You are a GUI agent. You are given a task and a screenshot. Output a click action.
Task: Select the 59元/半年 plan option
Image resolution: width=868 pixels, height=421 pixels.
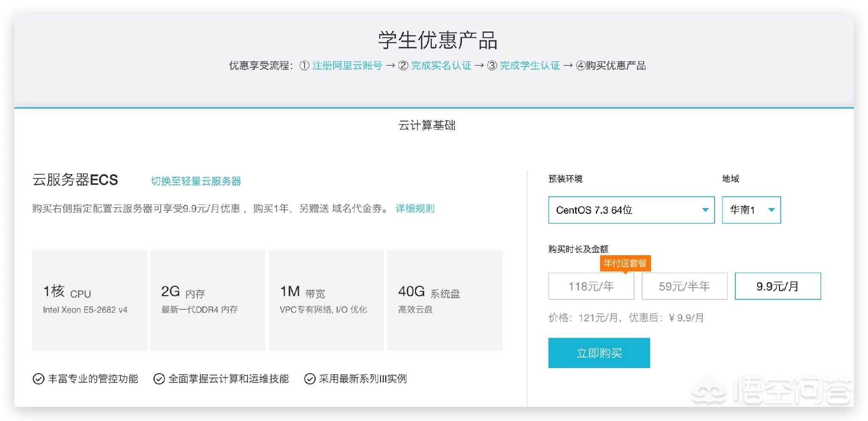[x=684, y=286]
